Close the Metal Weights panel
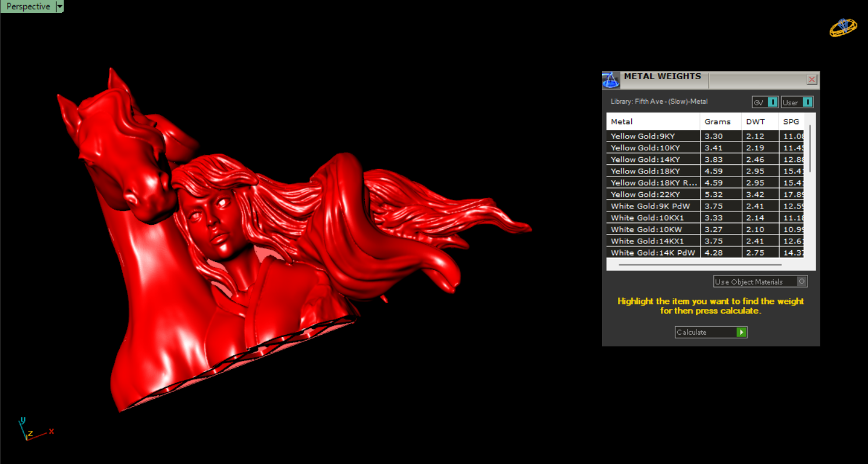Image resolution: width=868 pixels, height=464 pixels. 812,80
